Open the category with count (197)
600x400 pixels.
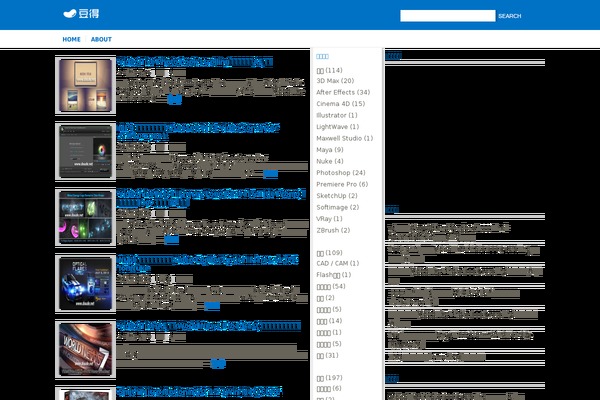(329, 378)
